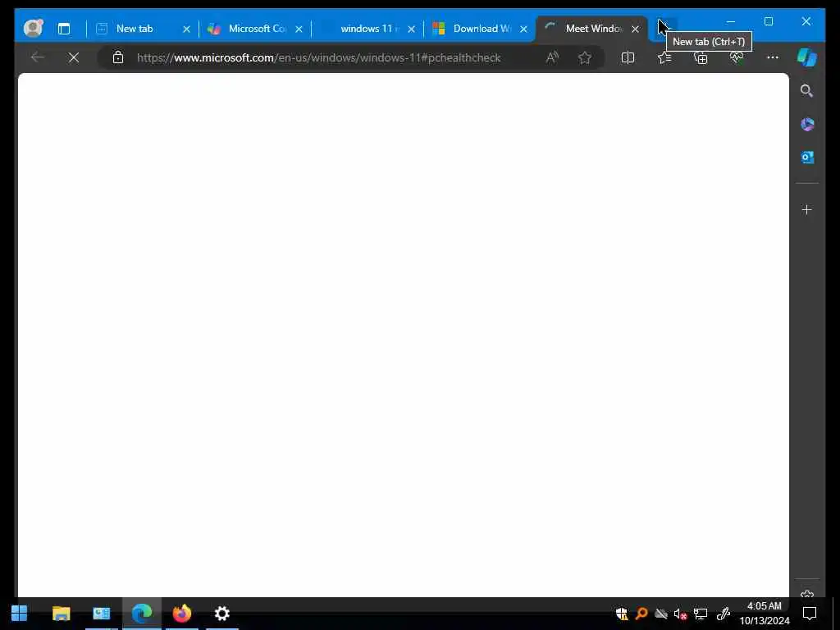The width and height of the screenshot is (840, 630).
Task: Open sidebar settings gear at bottom
Action: 807,594
